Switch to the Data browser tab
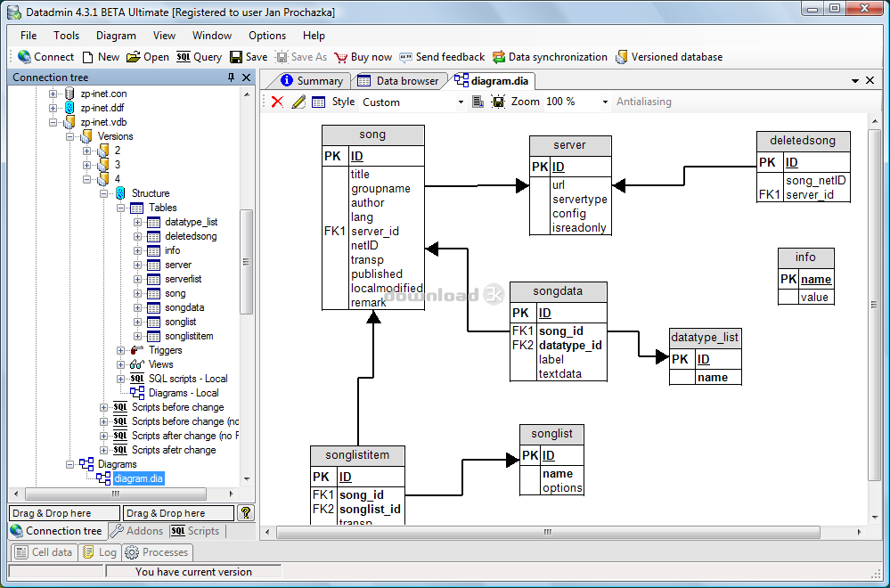Screen dimensions: 890x588 click(399, 81)
